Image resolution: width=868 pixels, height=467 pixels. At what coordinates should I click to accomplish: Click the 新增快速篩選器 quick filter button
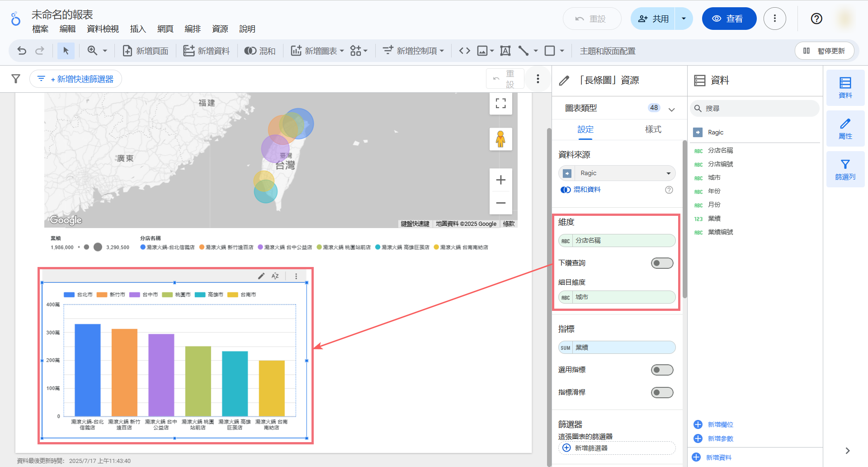[75, 79]
